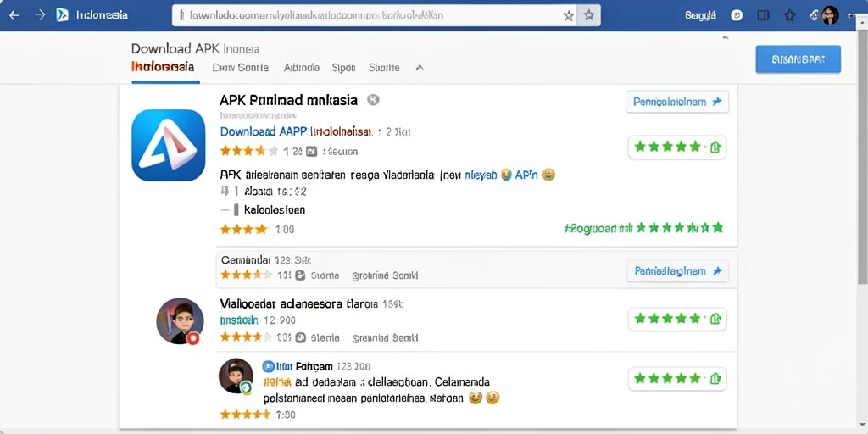868x434 pixels.
Task: Click the star icon inside address bar
Action: 569,16
